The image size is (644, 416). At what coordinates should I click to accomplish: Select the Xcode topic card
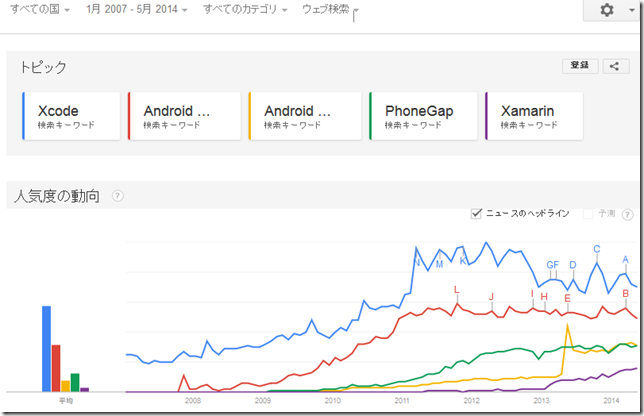tap(71, 116)
